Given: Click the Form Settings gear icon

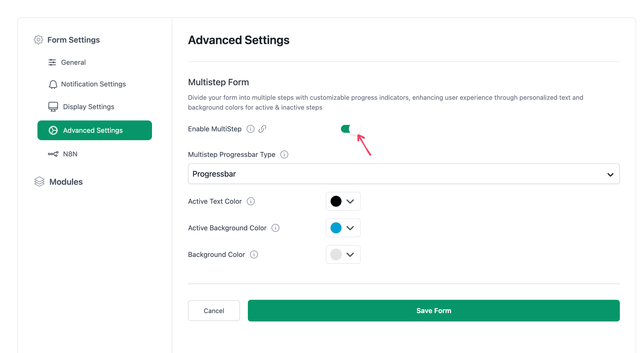Looking at the screenshot, I should (x=38, y=40).
